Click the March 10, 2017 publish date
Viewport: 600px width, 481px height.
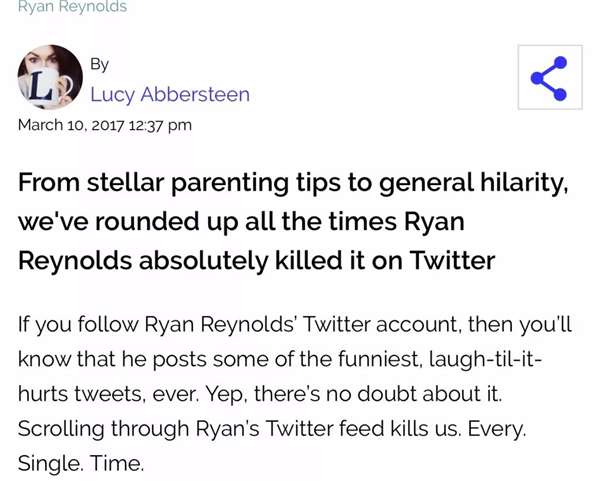click(71, 125)
